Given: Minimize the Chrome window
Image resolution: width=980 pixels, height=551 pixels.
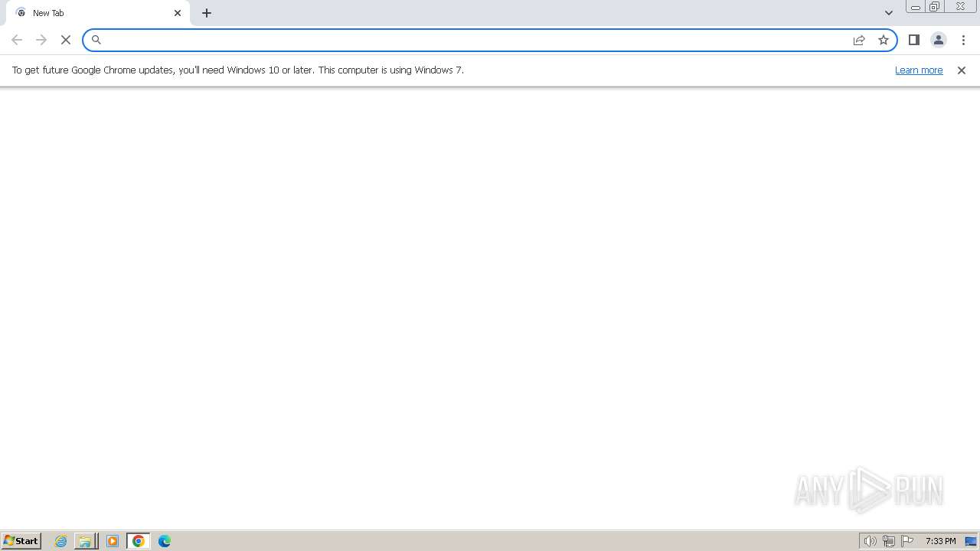Looking at the screenshot, I should pyautogui.click(x=916, y=7).
